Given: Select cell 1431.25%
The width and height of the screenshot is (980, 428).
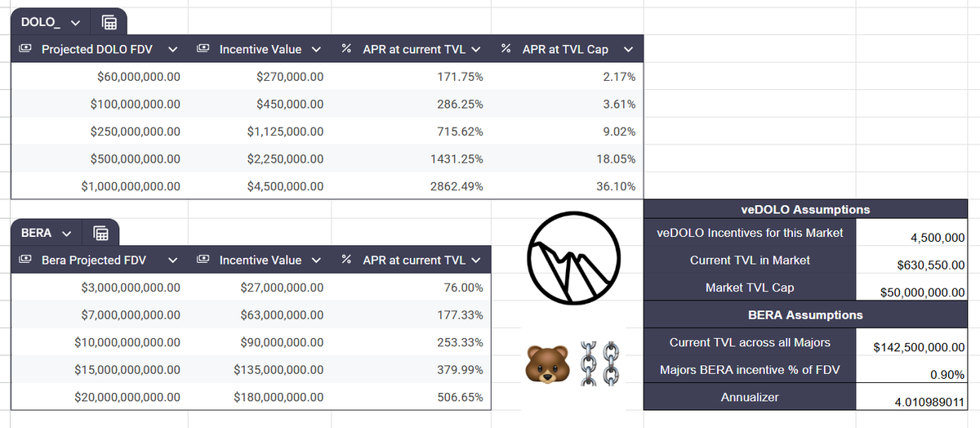Looking at the screenshot, I should (x=411, y=159).
